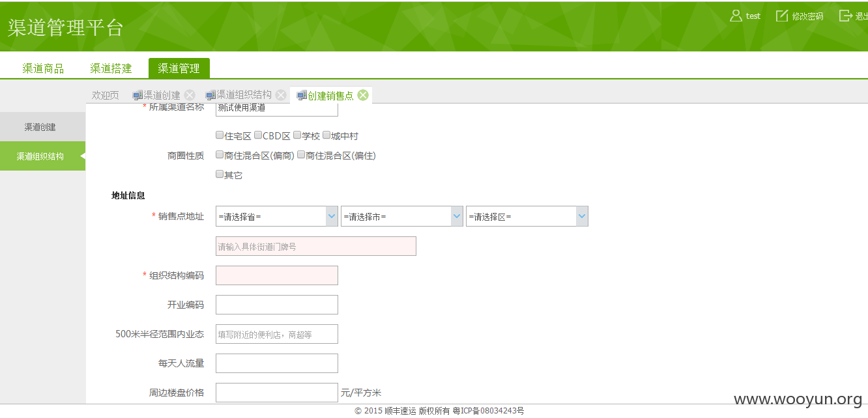Click the 渠道管理平台 header title
The height and width of the screenshot is (418, 868).
click(65, 28)
